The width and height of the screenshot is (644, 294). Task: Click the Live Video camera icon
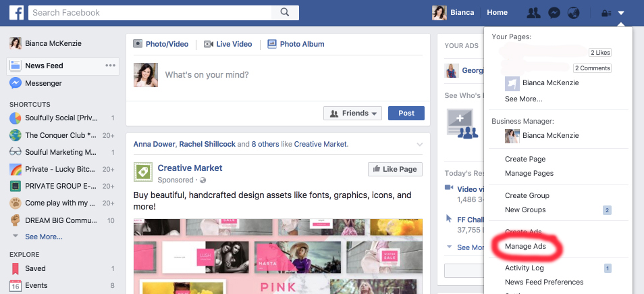(209, 44)
